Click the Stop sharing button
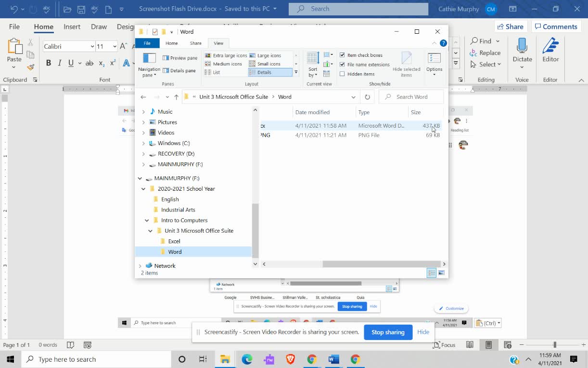Viewport: 588px width, 368px height. coord(388,332)
